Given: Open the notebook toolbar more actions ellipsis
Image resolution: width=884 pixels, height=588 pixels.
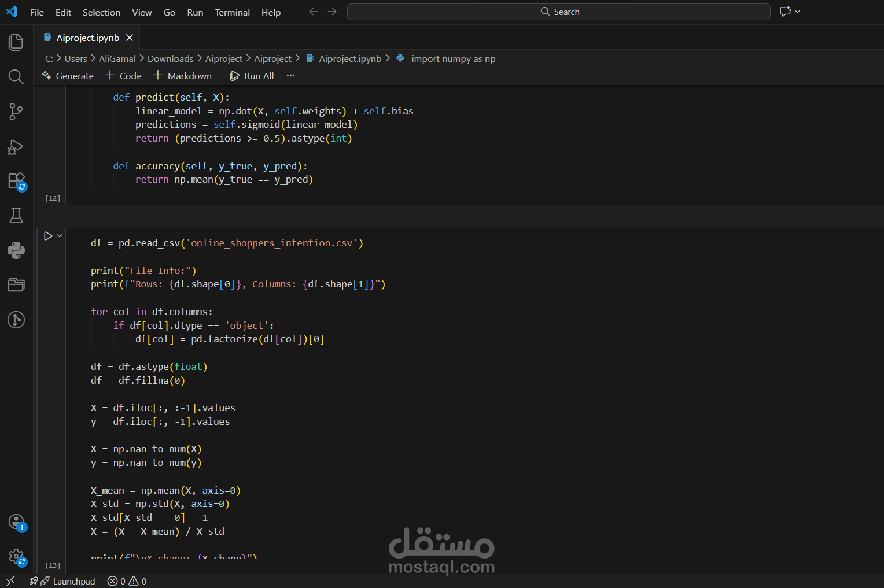Looking at the screenshot, I should (x=290, y=76).
